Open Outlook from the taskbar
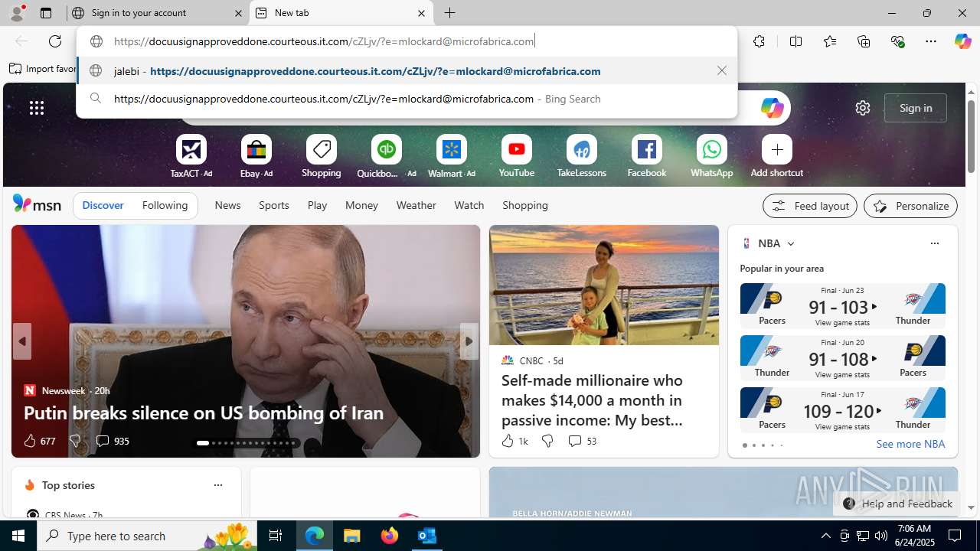Screen dimensions: 980x551 click(x=426, y=536)
